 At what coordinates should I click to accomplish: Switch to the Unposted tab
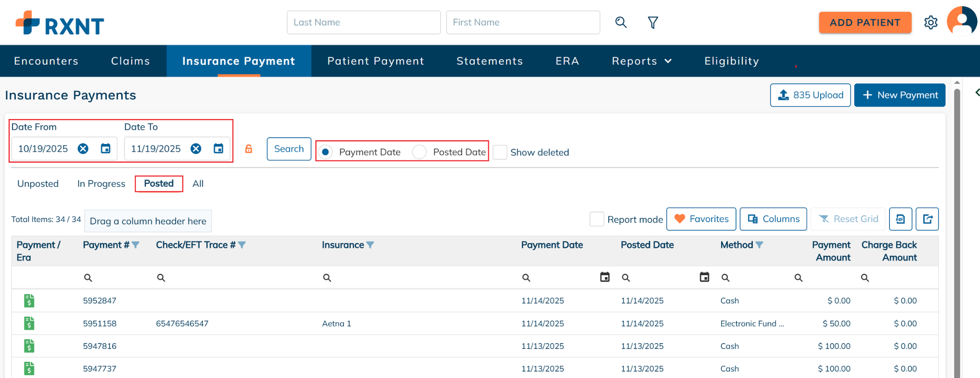click(38, 184)
